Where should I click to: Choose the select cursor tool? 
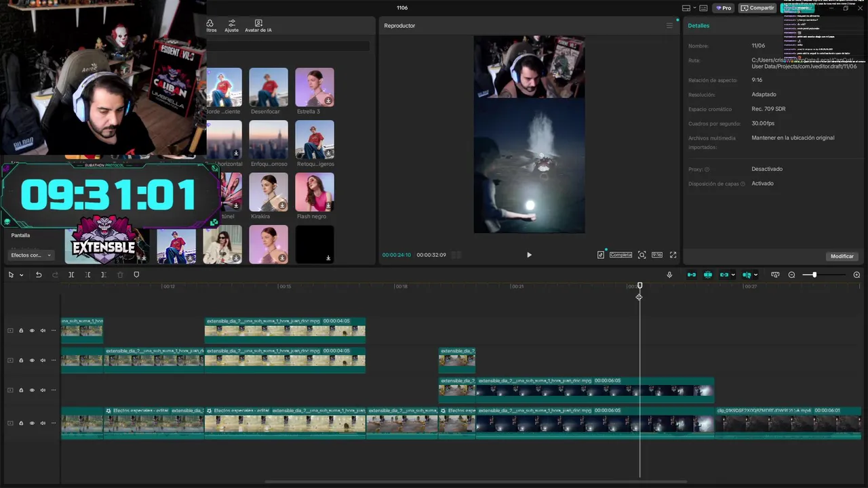11,274
